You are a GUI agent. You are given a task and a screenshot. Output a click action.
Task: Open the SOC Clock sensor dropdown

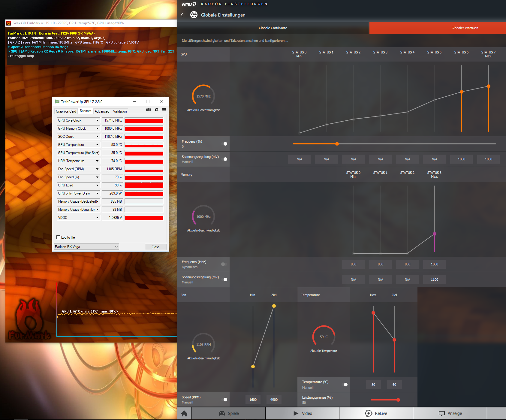[x=97, y=137]
